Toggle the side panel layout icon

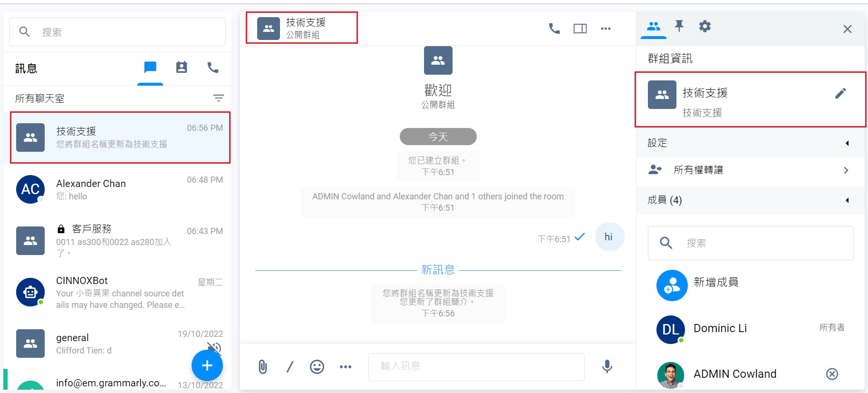point(580,29)
